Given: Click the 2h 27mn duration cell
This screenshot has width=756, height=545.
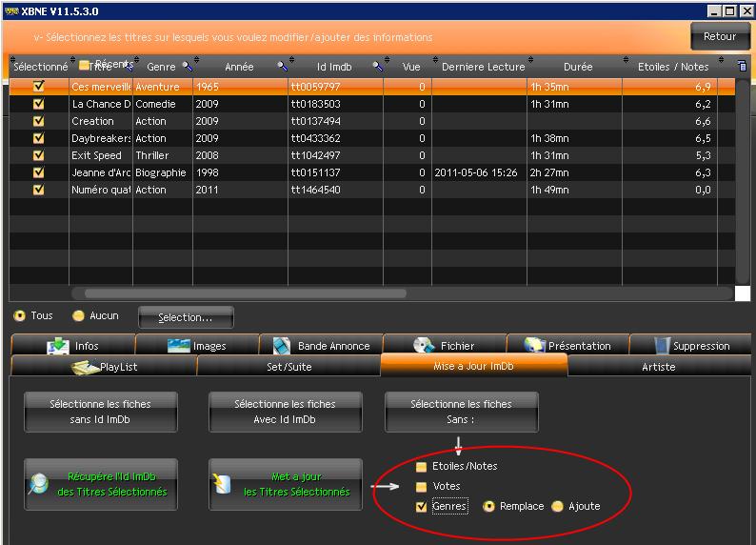Looking at the screenshot, I should pyautogui.click(x=574, y=172).
